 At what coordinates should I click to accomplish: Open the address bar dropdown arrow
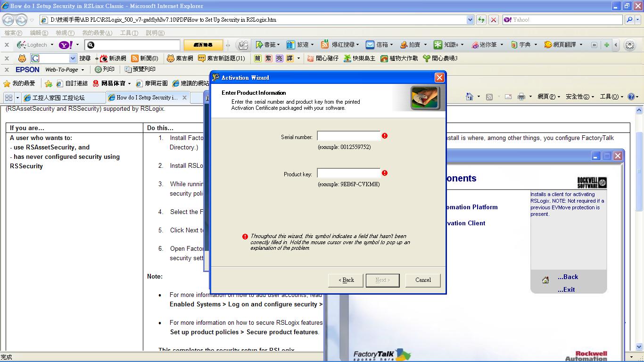pos(470,20)
